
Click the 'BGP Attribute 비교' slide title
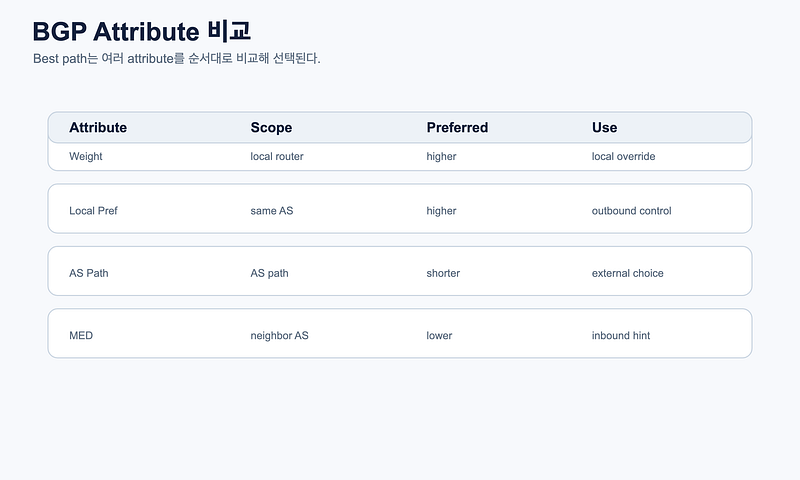pos(141,32)
